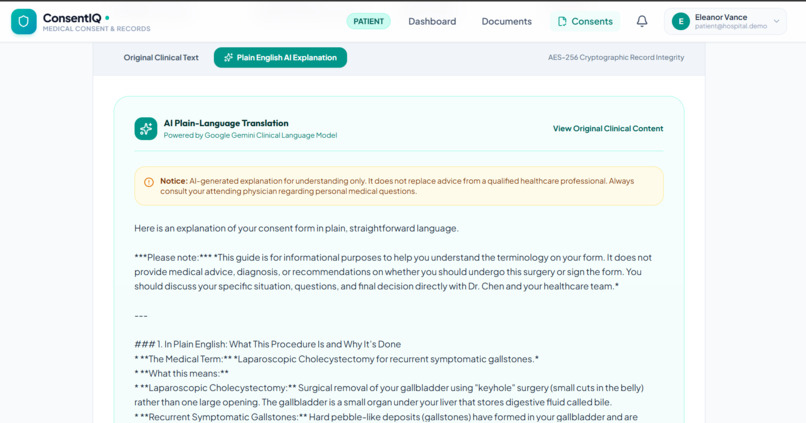Open the Consents page

(585, 22)
